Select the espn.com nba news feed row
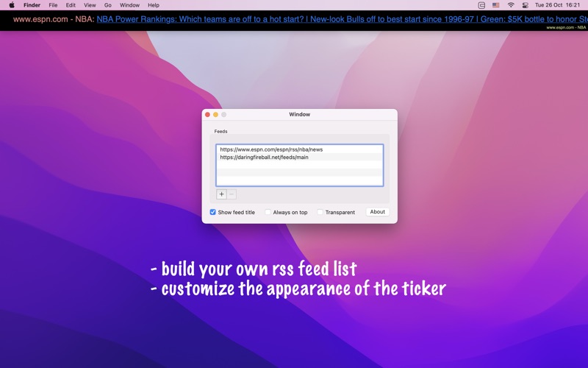Screen dimensions: 588x368 299,149
